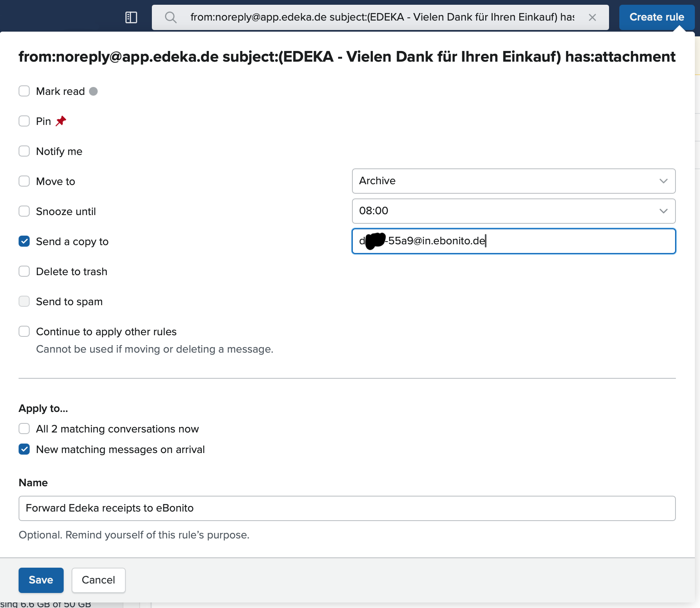Cancel the rule creation

98,580
